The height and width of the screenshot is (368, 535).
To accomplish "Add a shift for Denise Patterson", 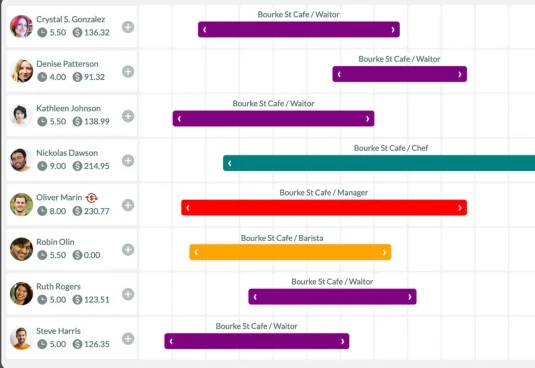I will click(x=128, y=72).
